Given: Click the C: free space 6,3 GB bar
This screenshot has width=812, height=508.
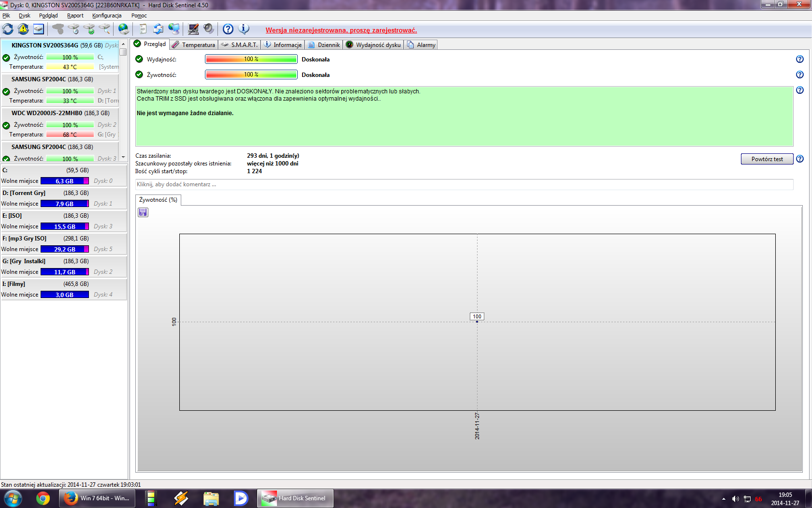Looking at the screenshot, I should (65, 181).
